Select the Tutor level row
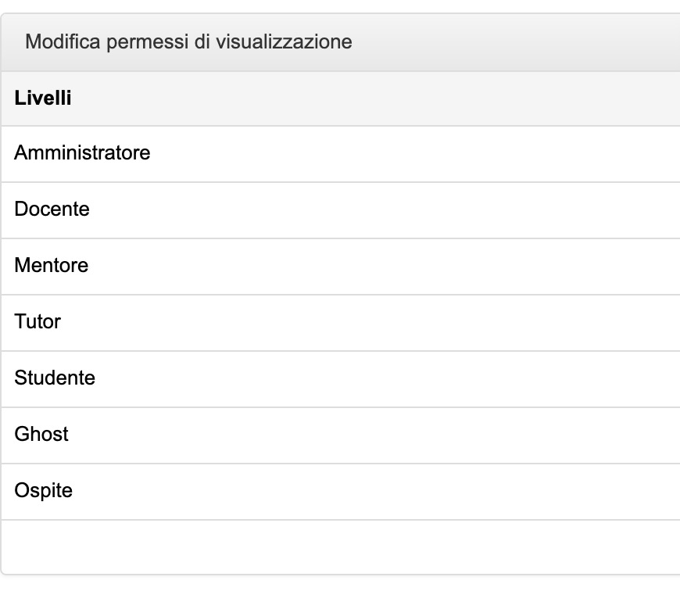The image size is (680, 616). 340,322
